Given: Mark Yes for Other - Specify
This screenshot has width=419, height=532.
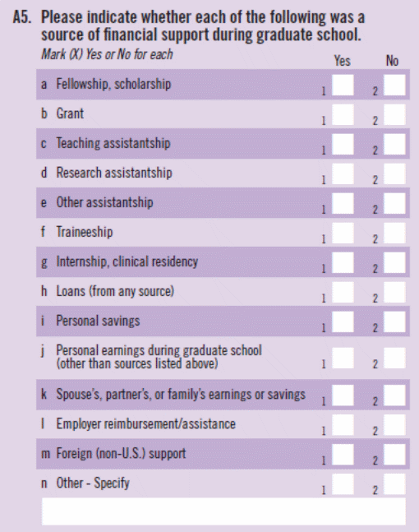Looking at the screenshot, I should click(x=343, y=484).
